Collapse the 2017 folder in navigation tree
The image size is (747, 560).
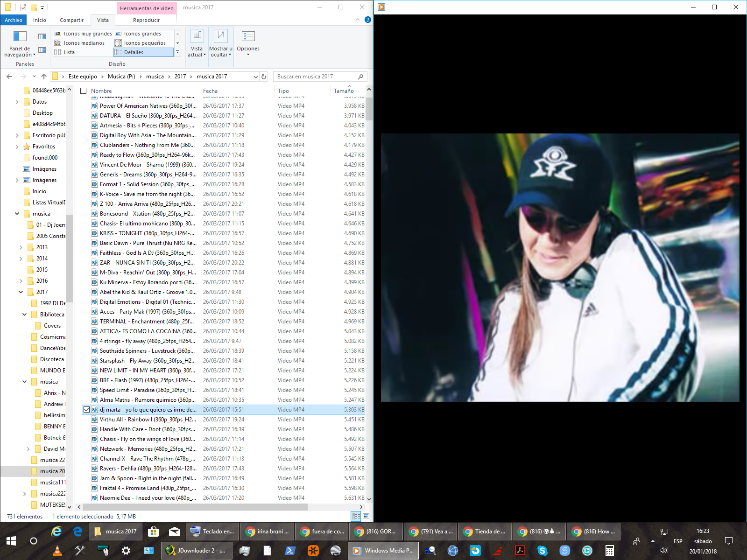click(x=21, y=292)
